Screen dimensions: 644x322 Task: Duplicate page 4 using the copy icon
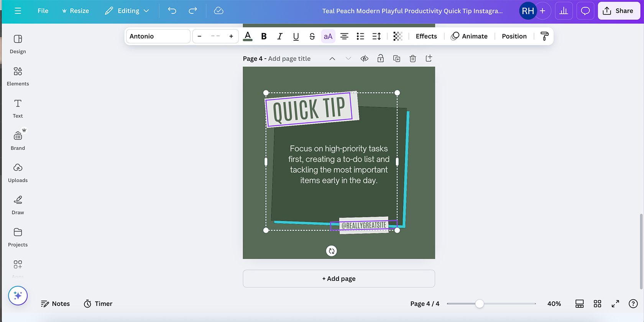click(x=396, y=59)
